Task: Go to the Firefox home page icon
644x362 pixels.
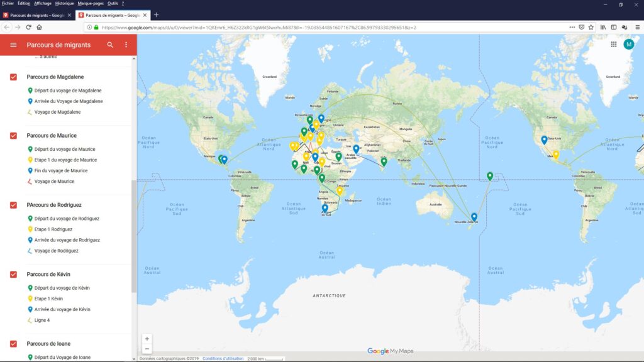Action: (x=39, y=27)
